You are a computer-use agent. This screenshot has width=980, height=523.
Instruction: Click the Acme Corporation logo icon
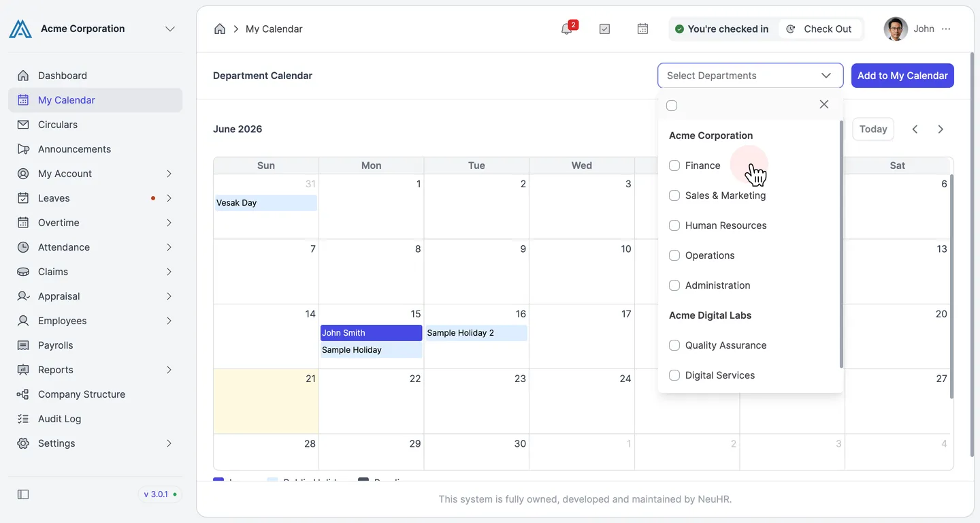pos(20,29)
